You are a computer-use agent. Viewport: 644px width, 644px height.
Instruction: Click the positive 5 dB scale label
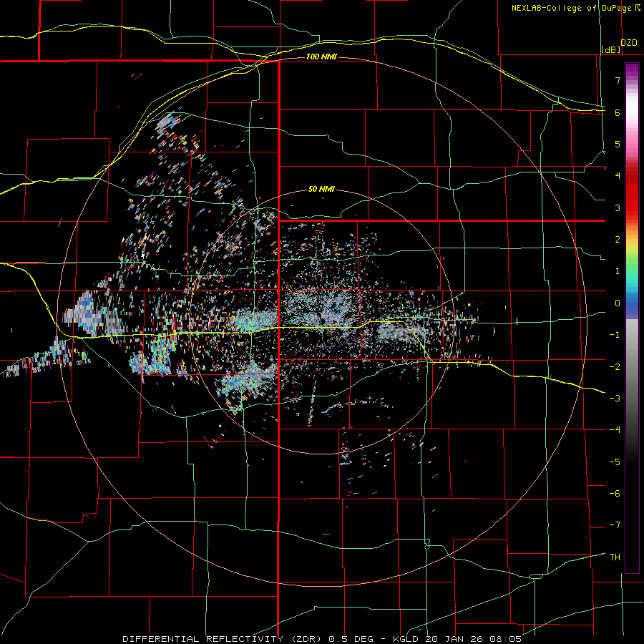coord(618,144)
